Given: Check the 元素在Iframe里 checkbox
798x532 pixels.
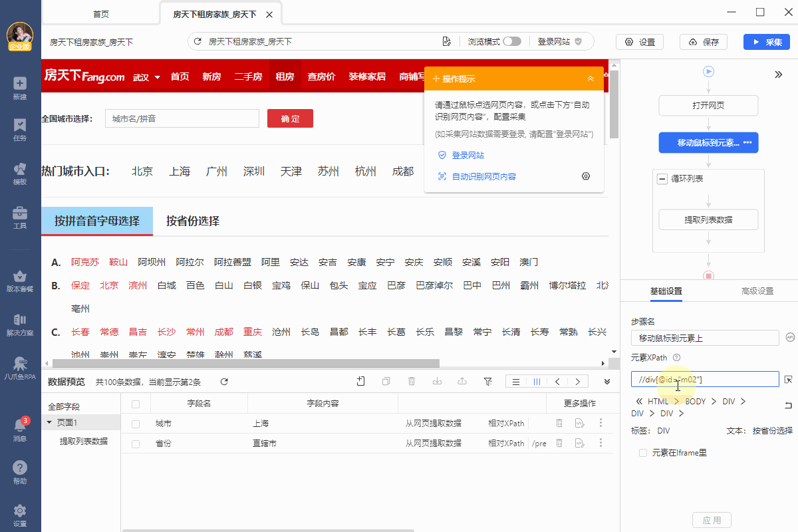Looking at the screenshot, I should pos(643,453).
